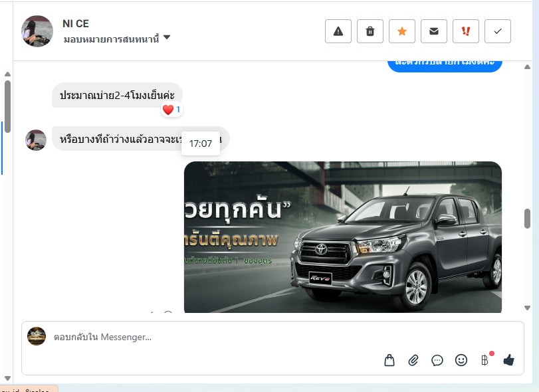
Task: Click the chat scrollbar down arrow
Action: point(527,308)
